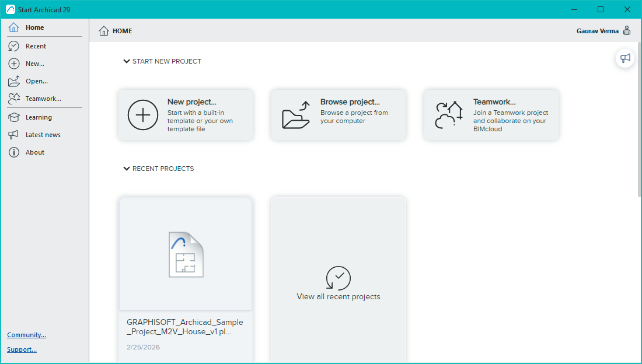The width and height of the screenshot is (642, 364).
Task: Click the cloud house icon on Teamwork card
Action: pyautogui.click(x=449, y=115)
